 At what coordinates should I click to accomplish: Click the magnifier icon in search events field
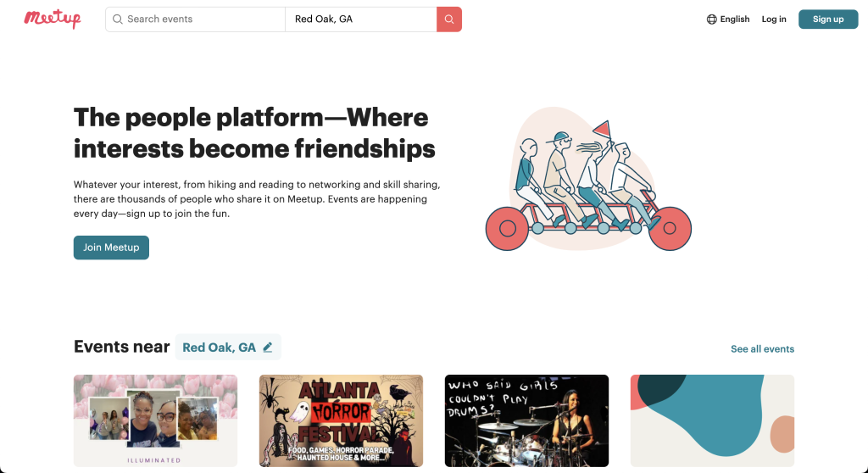click(x=118, y=19)
